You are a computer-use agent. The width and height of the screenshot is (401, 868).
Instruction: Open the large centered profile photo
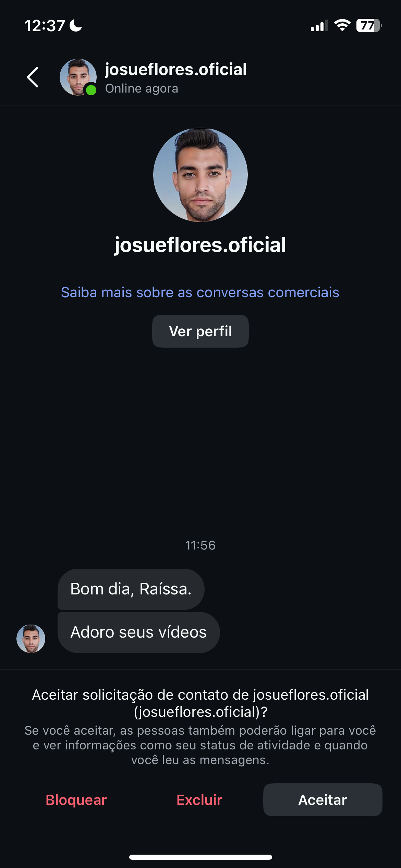coord(200,175)
